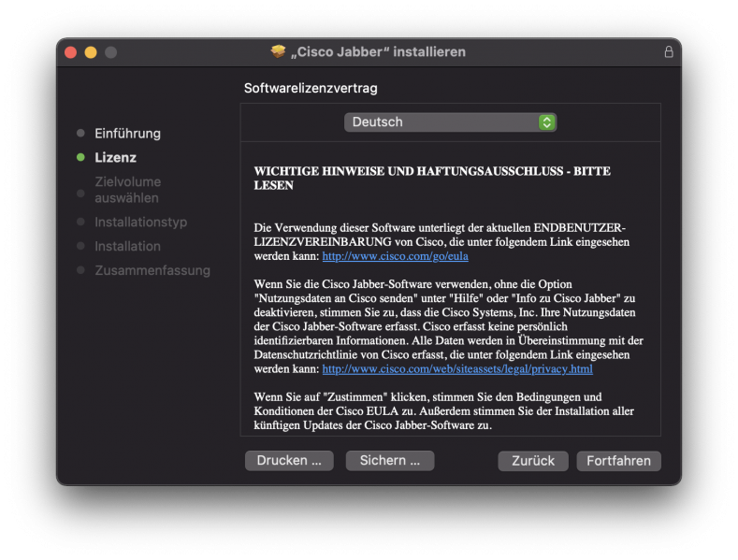Select the Lizenz step in sidebar
The height and width of the screenshot is (560, 738).
[115, 158]
